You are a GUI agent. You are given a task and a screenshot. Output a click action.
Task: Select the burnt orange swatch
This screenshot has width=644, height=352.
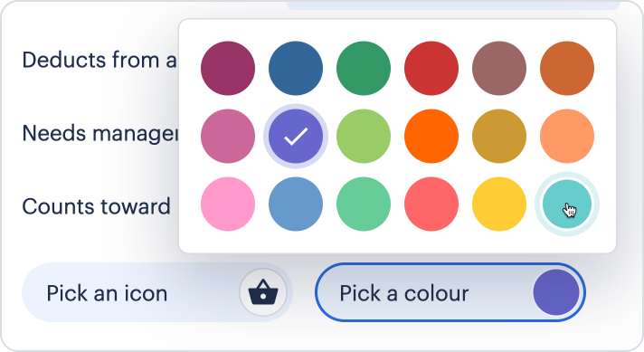567,68
